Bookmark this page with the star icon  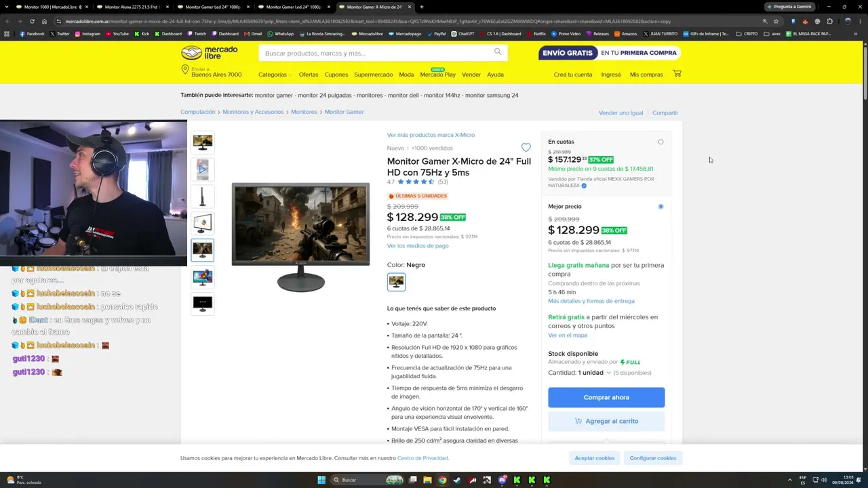776,21
